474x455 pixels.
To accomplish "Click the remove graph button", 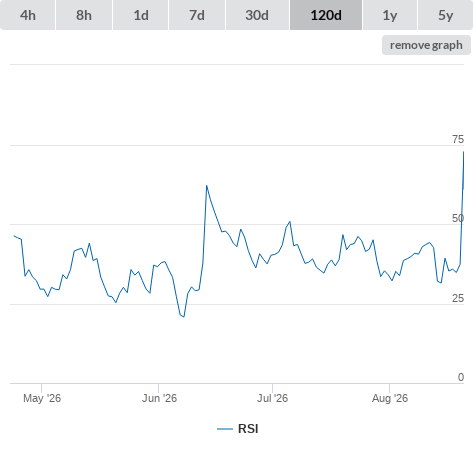I will point(426,45).
